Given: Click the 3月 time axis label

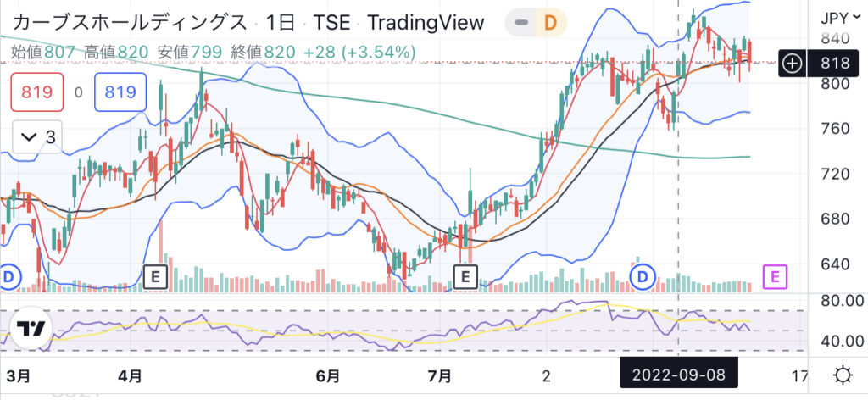Looking at the screenshot, I should click(x=19, y=376).
